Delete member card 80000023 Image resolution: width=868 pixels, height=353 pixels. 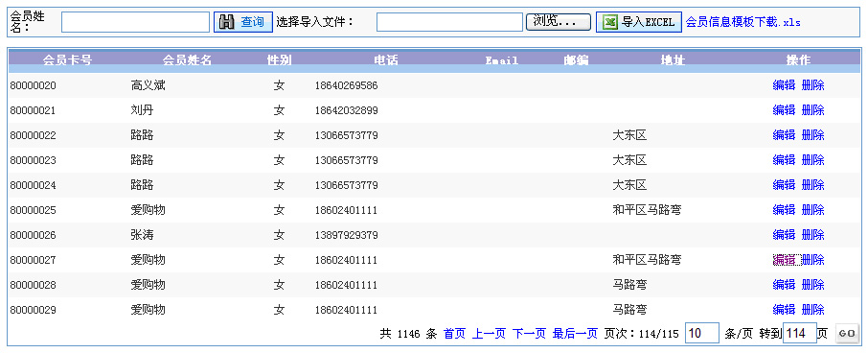pos(813,160)
